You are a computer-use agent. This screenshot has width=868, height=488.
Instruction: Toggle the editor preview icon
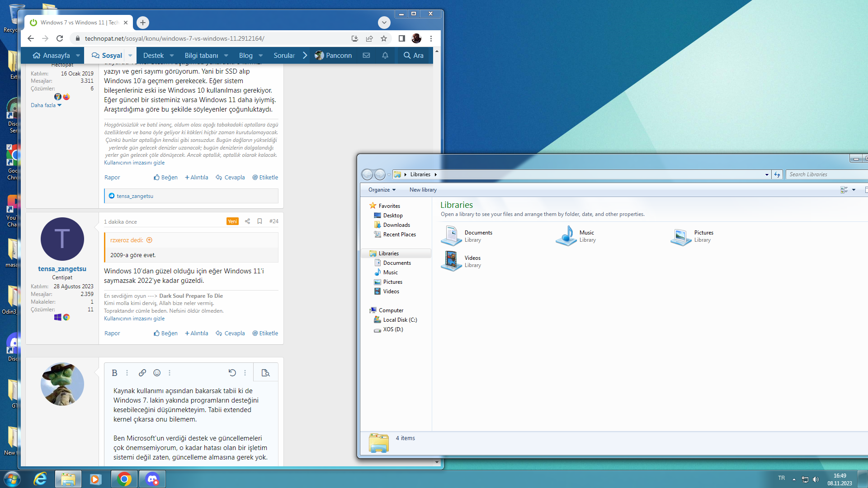pyautogui.click(x=265, y=373)
